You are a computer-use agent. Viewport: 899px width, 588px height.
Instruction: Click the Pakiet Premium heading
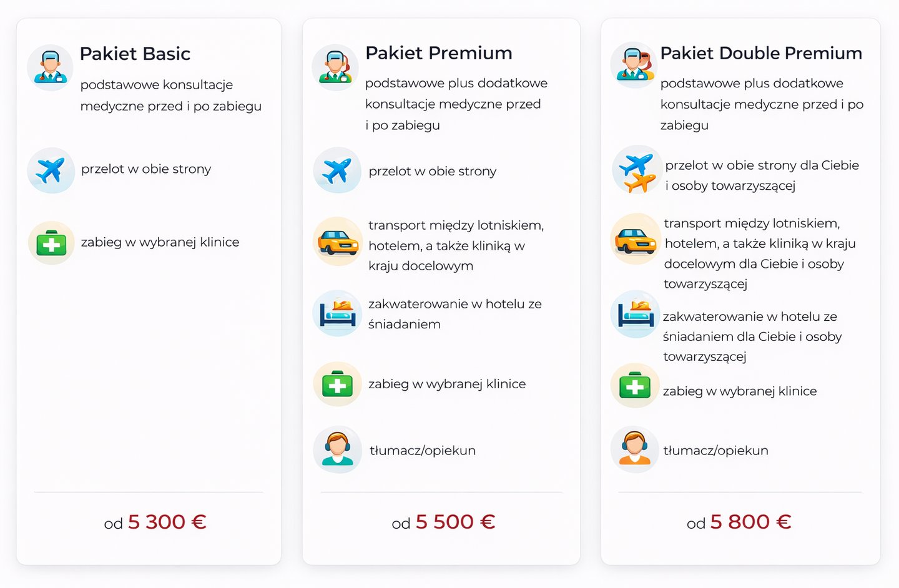pyautogui.click(x=438, y=53)
